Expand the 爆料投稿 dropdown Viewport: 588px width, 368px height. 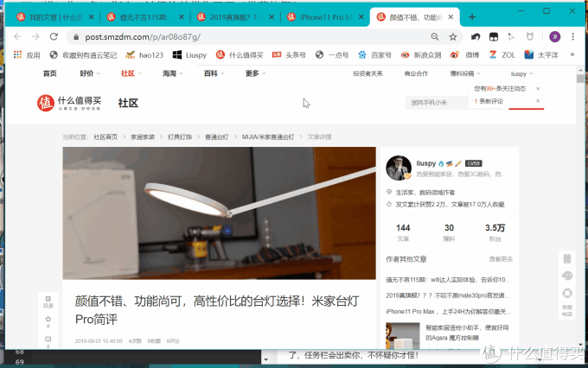point(465,73)
